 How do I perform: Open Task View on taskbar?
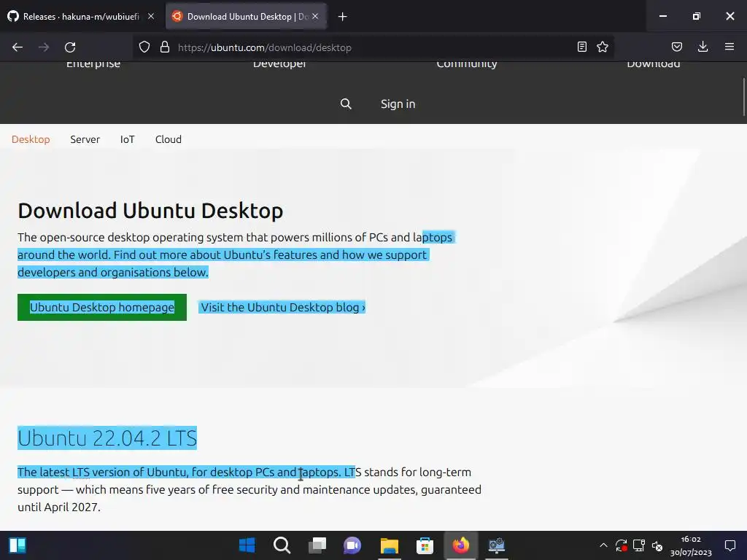click(317, 545)
